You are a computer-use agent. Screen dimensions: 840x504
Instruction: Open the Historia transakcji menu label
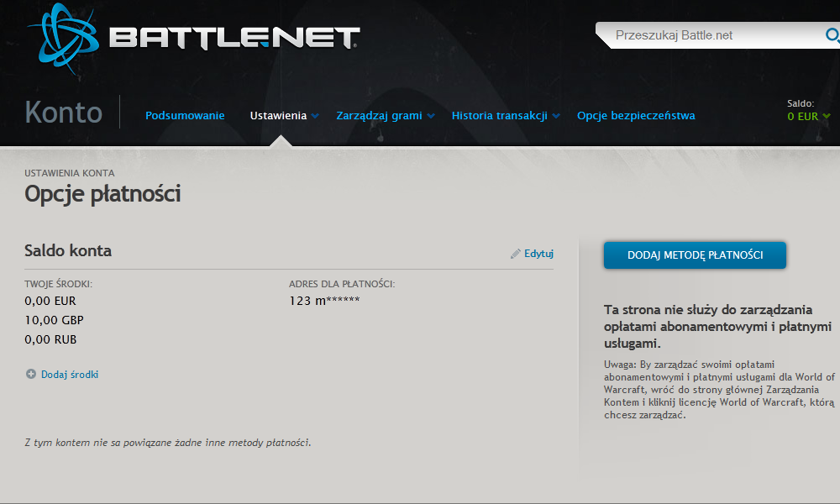[x=499, y=116]
